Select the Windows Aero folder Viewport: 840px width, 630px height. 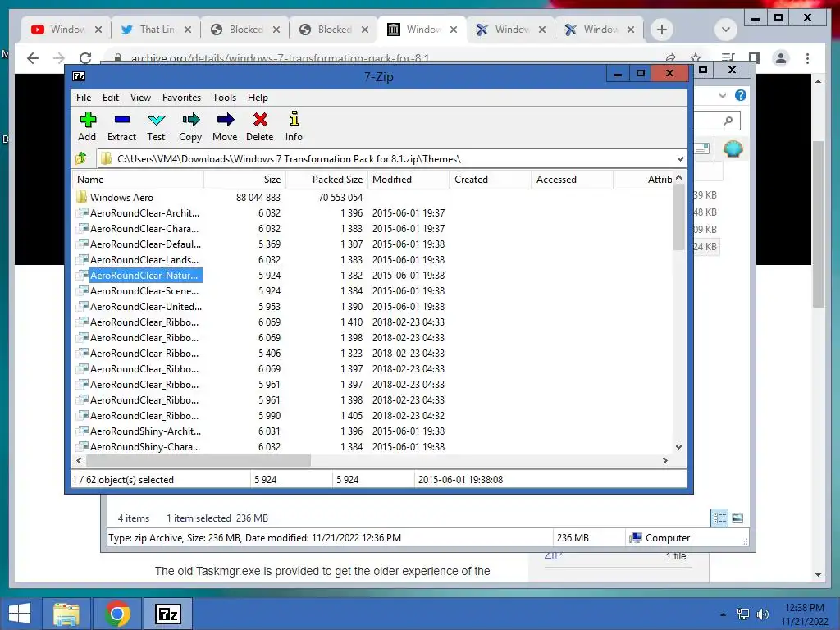point(121,198)
